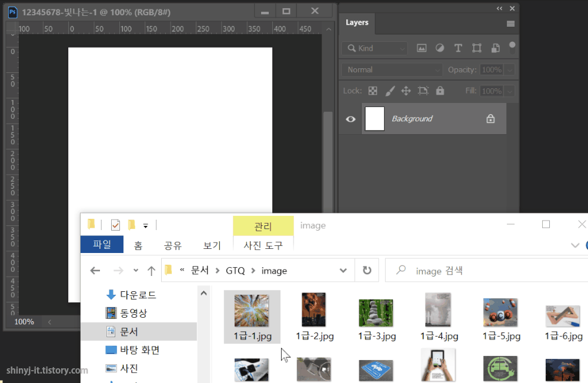
Task: Collapse the Layers panel with double arrows
Action: point(499,8)
